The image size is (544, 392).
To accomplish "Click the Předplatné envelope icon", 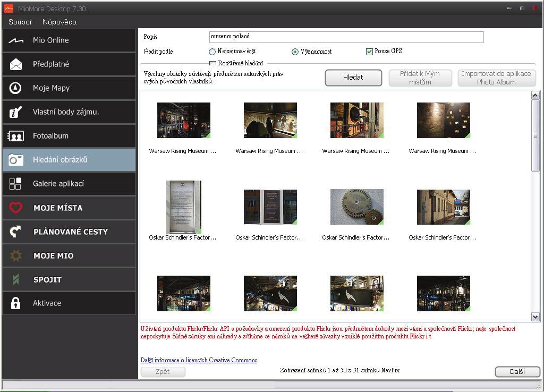I will [x=16, y=64].
